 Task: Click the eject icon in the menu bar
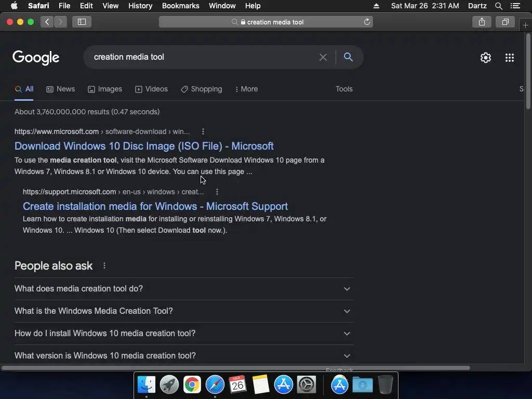click(x=376, y=6)
